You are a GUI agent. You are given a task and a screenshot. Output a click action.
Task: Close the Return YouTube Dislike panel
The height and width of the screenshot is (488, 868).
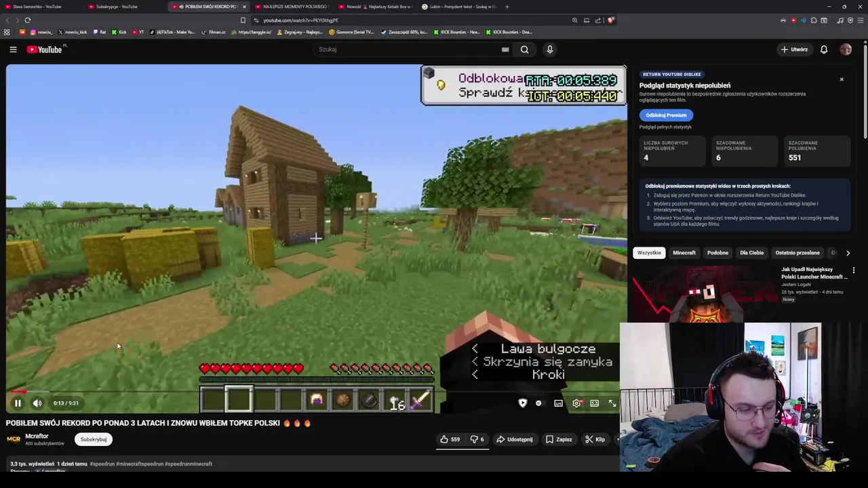tap(842, 79)
